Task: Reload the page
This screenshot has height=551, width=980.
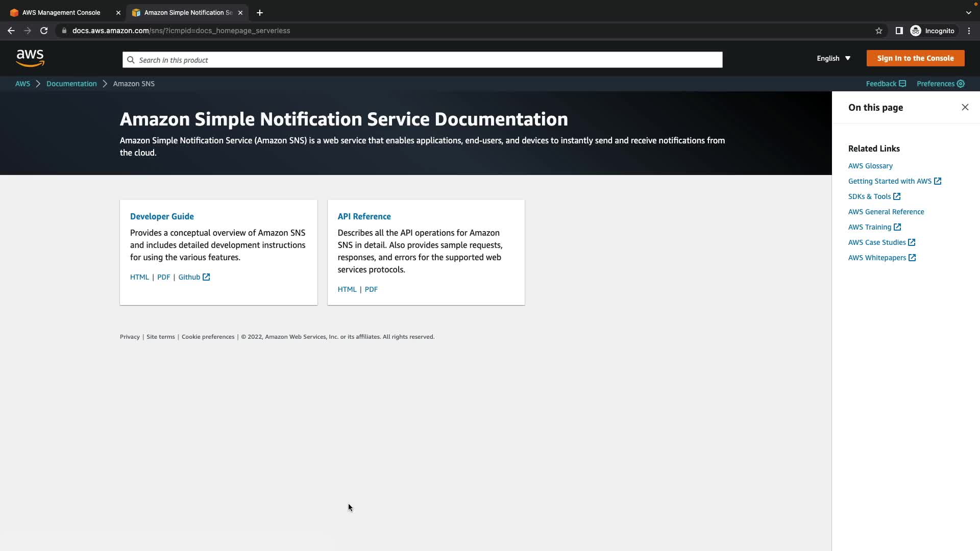Action: (x=44, y=31)
